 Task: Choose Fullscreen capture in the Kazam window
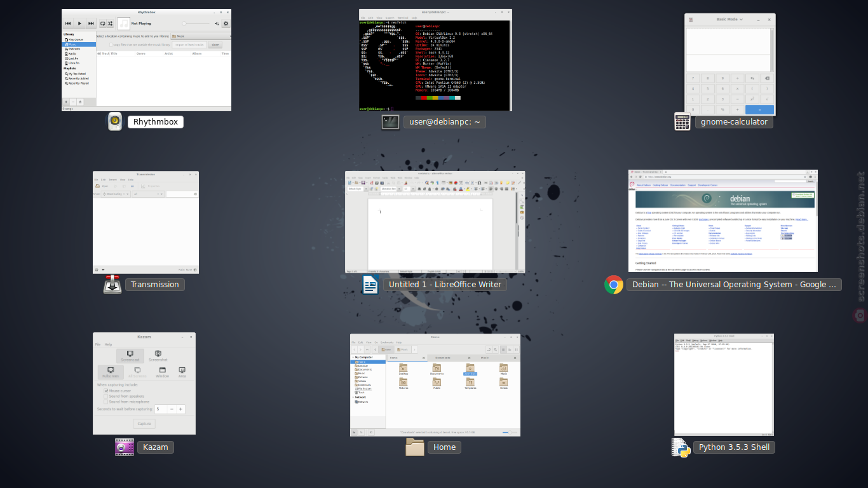click(111, 372)
